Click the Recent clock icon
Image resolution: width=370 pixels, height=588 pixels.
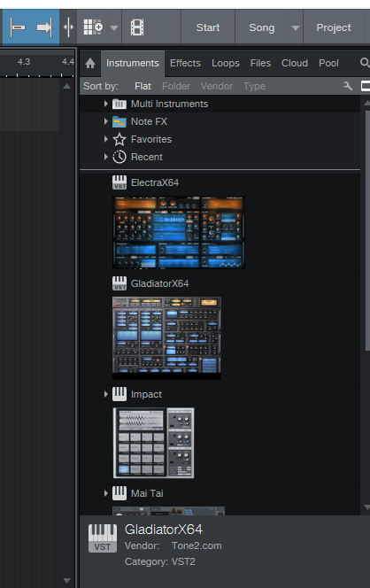point(119,157)
